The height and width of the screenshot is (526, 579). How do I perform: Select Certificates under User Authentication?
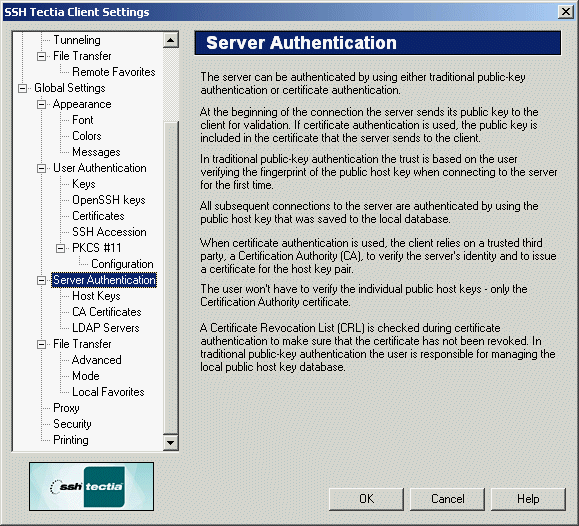98,216
